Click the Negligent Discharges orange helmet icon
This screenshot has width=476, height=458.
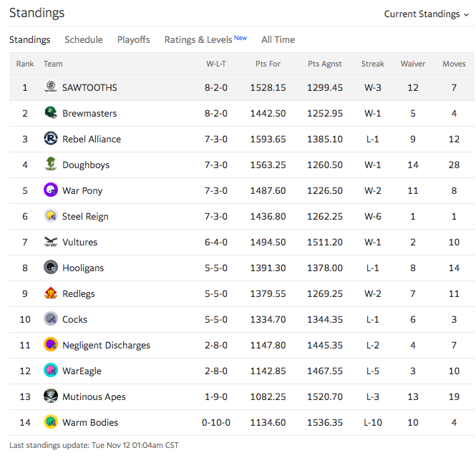click(x=51, y=345)
